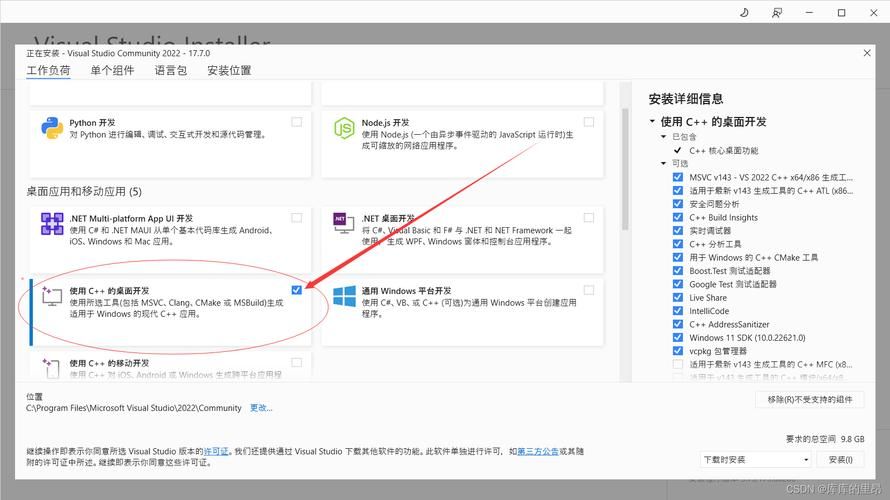The height and width of the screenshot is (500, 890).
Task: Uncheck 安全问题分析 component
Action: pos(678,204)
